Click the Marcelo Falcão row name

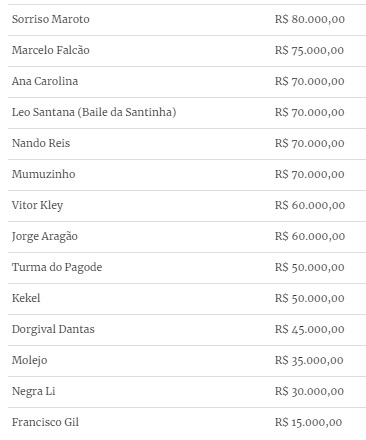51,50
